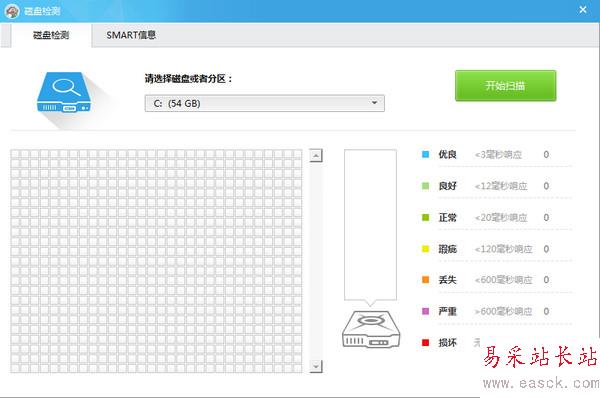
Task: Click the purple 严重 color swatch
Action: click(425, 311)
